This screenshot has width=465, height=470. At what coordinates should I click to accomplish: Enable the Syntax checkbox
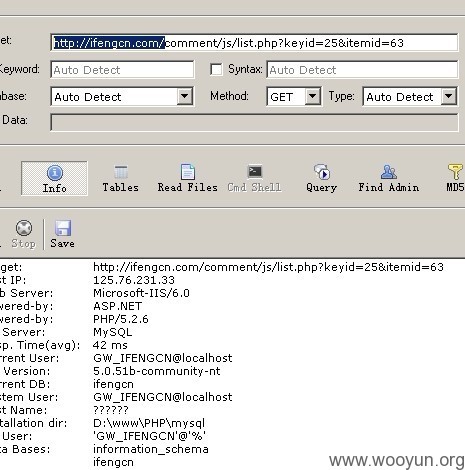(x=216, y=70)
